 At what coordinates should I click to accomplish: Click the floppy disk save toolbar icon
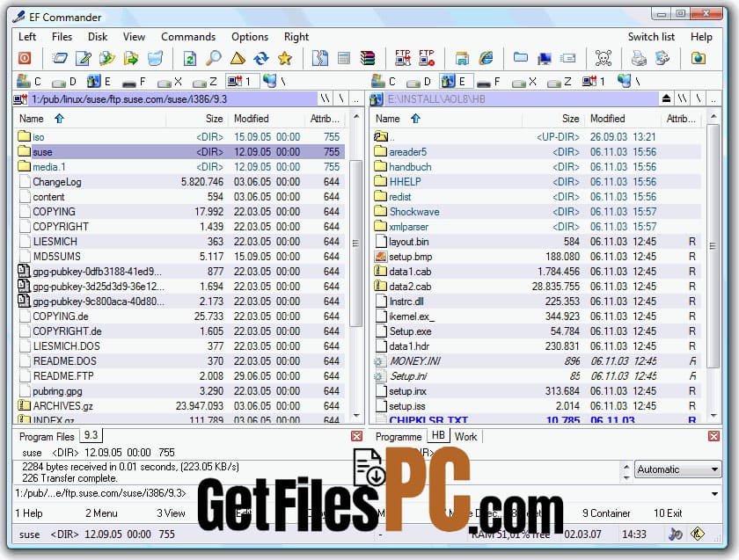463,58
